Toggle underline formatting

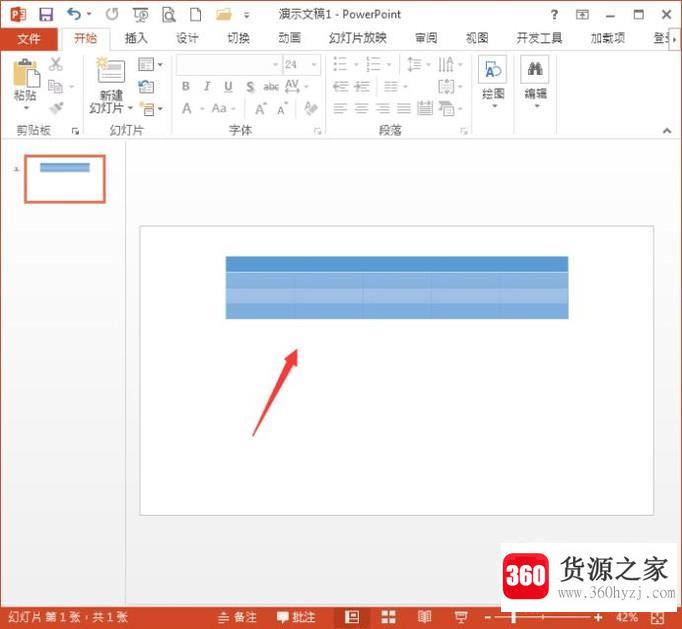click(228, 87)
